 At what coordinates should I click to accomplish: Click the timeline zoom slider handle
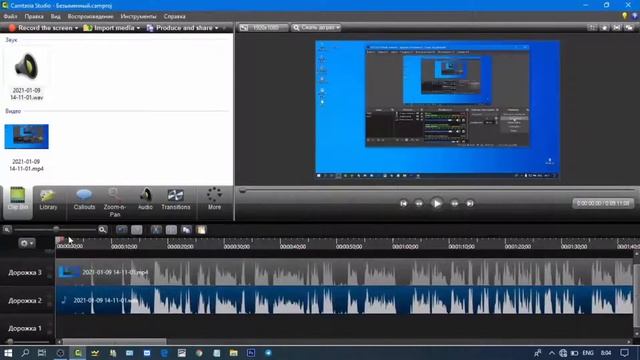56,229
